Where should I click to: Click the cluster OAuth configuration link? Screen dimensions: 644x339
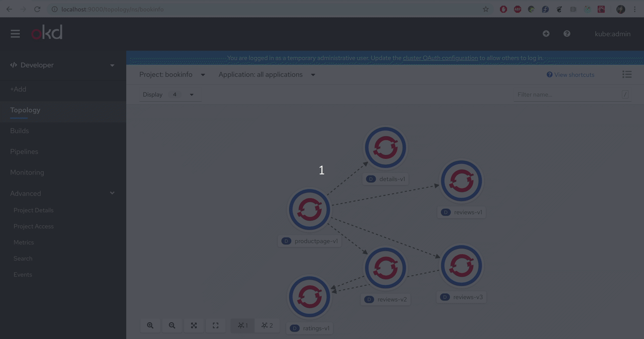(x=440, y=58)
